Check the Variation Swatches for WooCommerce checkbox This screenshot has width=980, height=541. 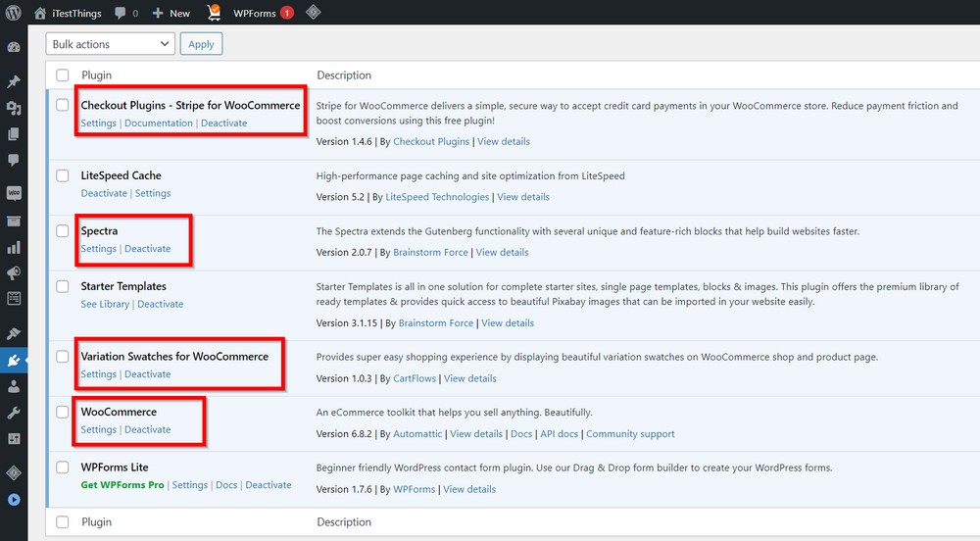pyautogui.click(x=63, y=357)
